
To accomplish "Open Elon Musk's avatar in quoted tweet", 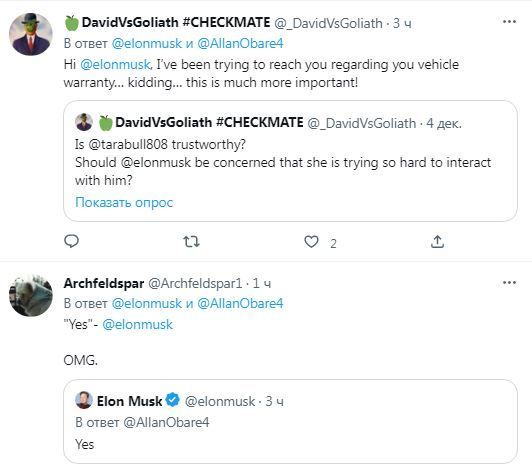I will [84, 400].
